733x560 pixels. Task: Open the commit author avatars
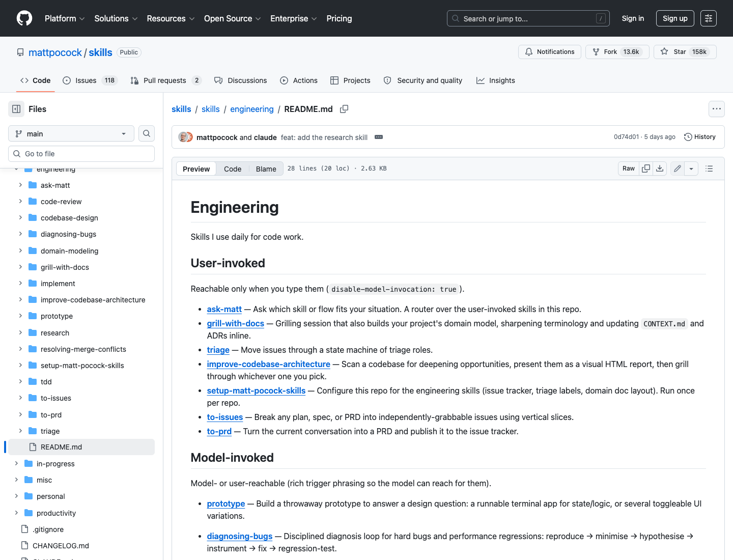185,137
